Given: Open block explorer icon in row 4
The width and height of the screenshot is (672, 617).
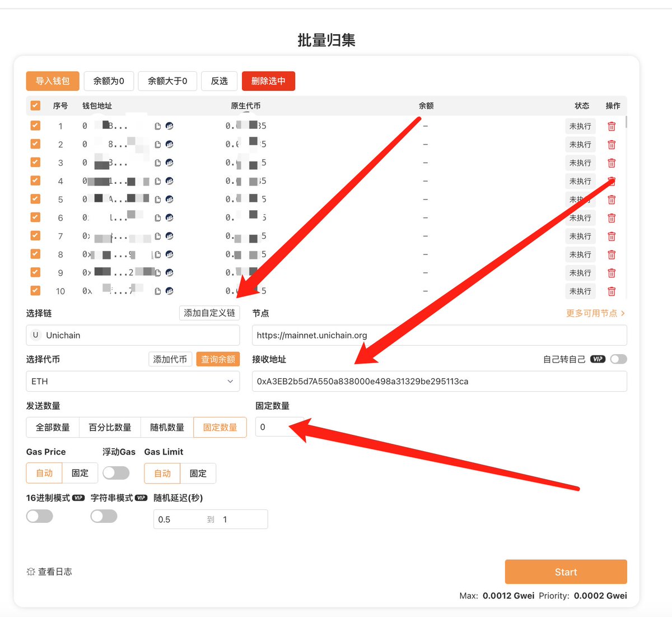Looking at the screenshot, I should [x=169, y=181].
